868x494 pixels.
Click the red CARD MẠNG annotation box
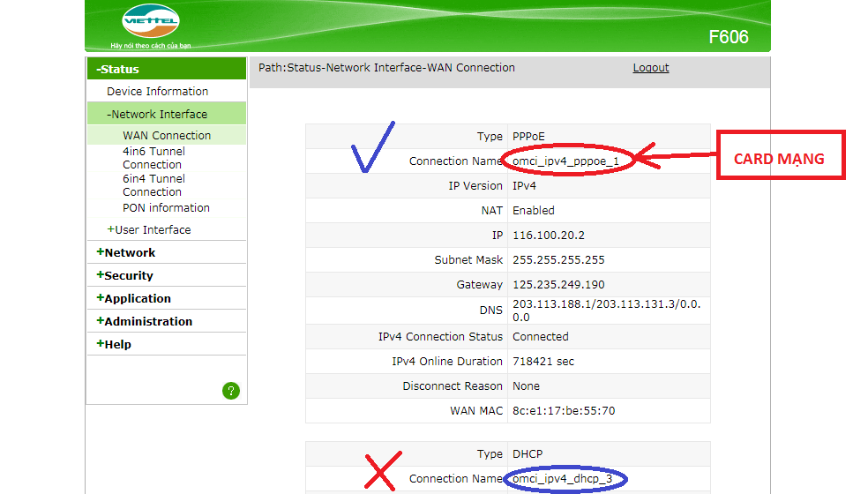click(780, 159)
